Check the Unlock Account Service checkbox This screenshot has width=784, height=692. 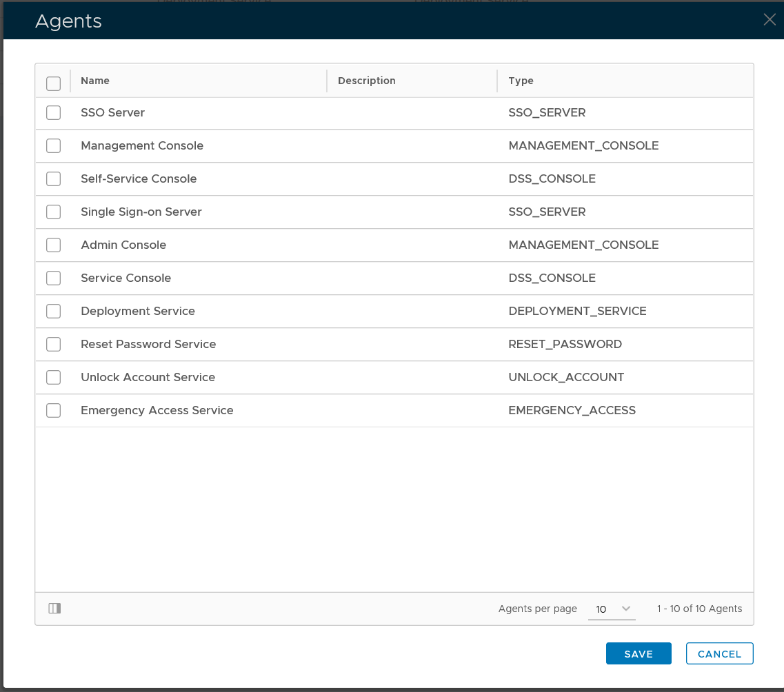click(x=54, y=378)
